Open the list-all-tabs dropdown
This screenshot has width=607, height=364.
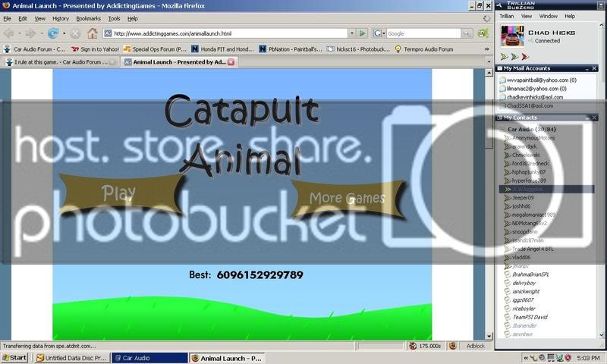coord(489,61)
